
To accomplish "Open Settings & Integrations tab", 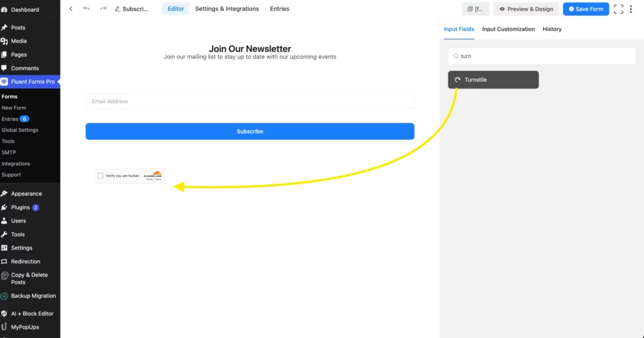I will (226, 9).
